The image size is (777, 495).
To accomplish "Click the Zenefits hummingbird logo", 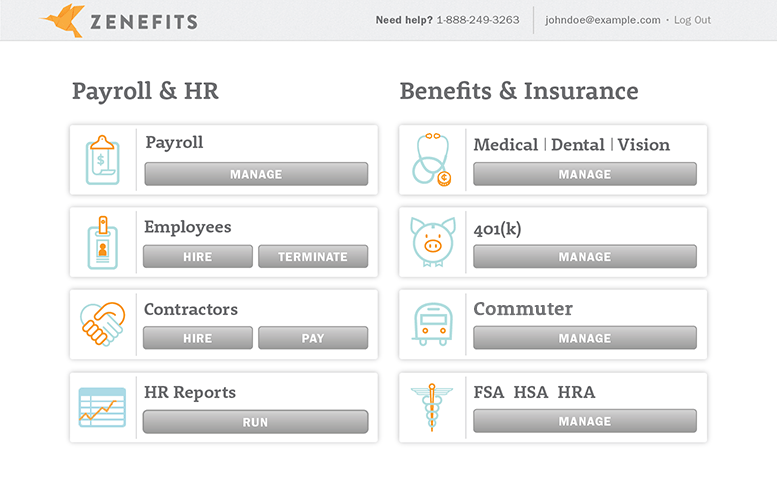I will tap(63, 20).
